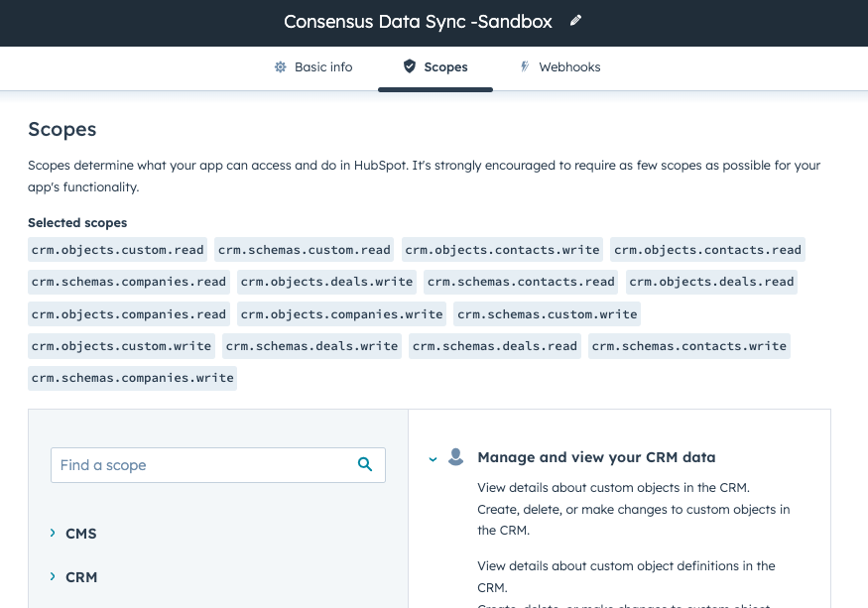The width and height of the screenshot is (868, 608).
Task: Click the lightning icon for Webhooks
Action: pos(525,66)
